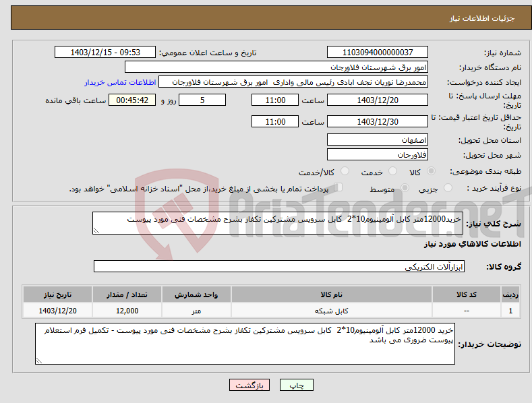Click the price validity date 1403/12/30 field
Viewport: 532px width, 403px height.
coord(378,121)
